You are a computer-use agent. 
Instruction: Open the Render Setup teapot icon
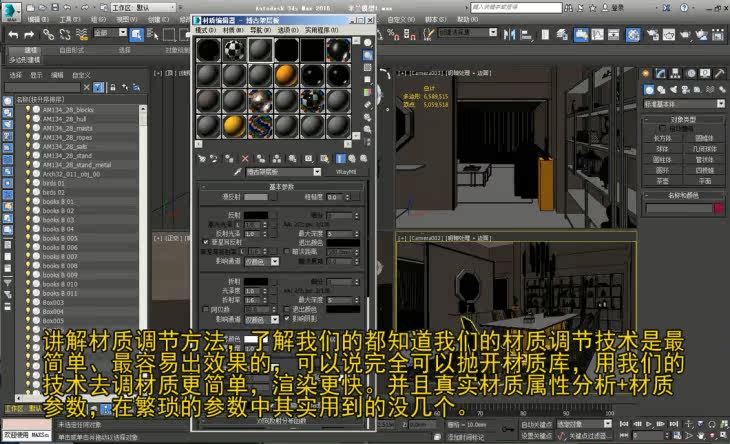tap(652, 34)
